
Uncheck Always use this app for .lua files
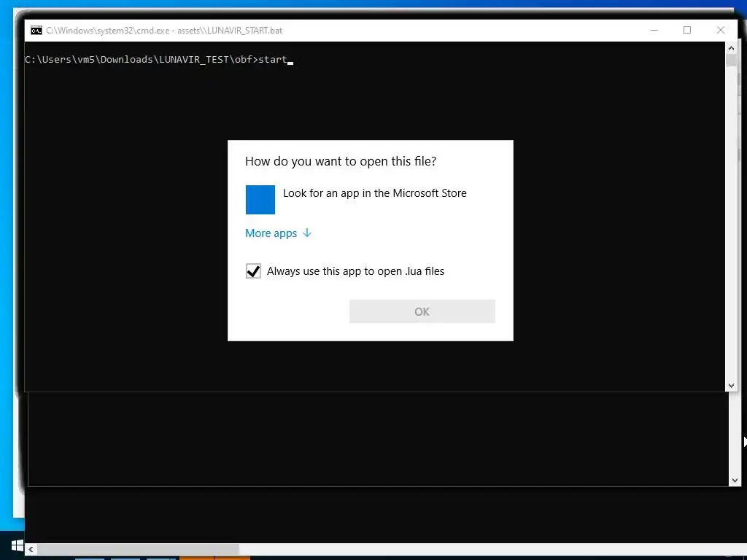[253, 271]
